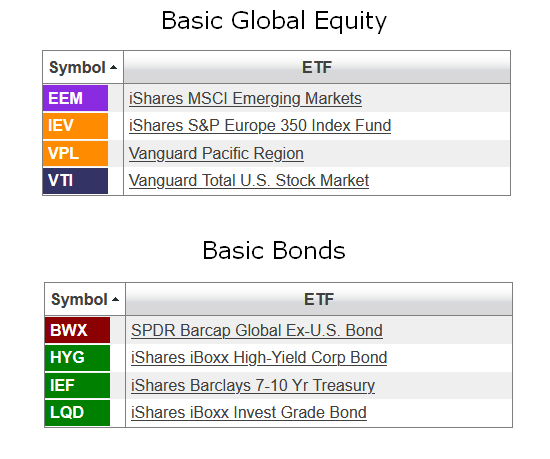Select the purple EEM symbol cell
550x459 pixels.
(75, 98)
